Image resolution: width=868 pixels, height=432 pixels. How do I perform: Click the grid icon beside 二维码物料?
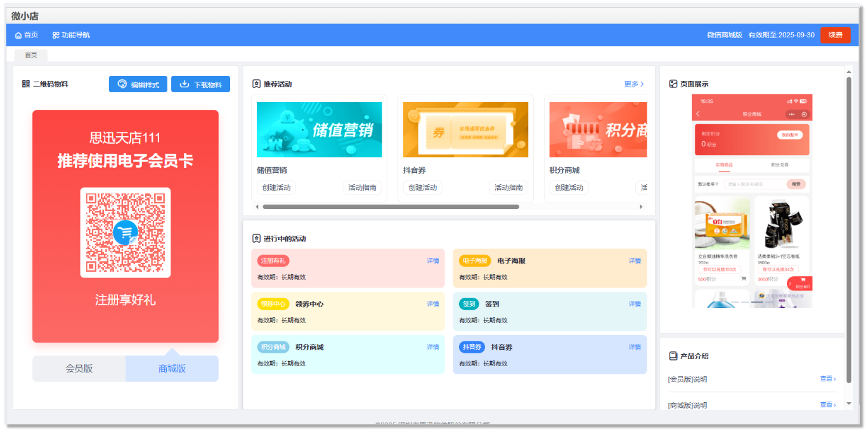tap(26, 84)
